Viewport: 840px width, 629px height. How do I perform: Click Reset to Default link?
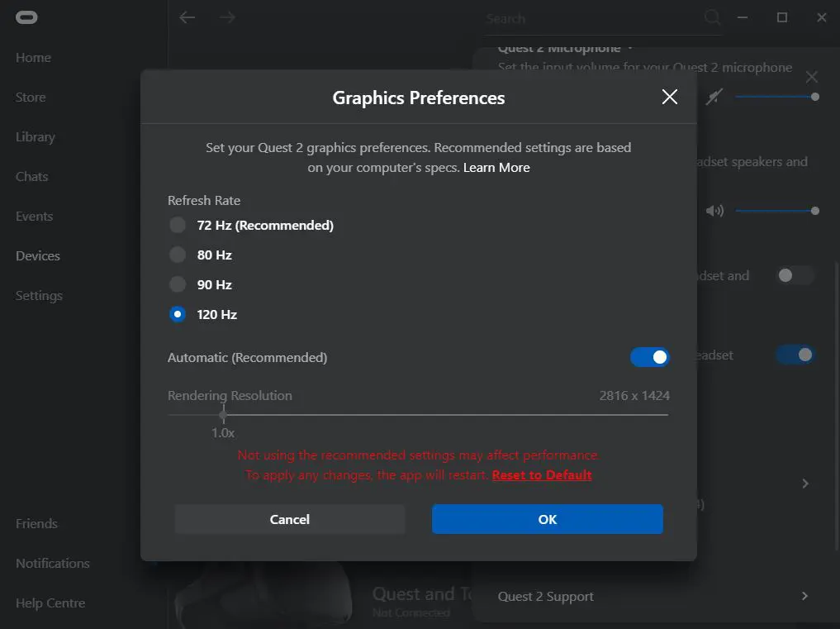[542, 475]
